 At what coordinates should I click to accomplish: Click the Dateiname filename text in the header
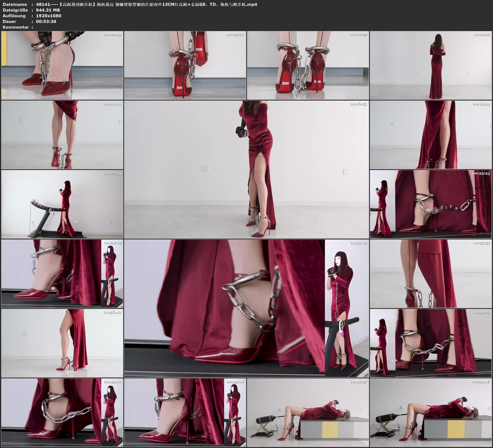click(146, 4)
